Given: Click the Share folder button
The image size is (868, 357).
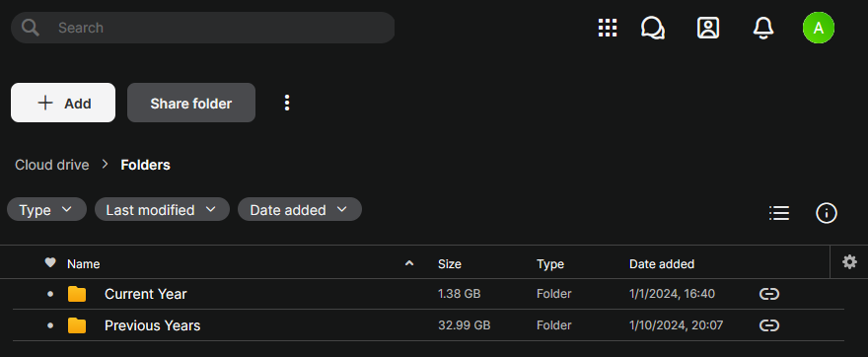Looking at the screenshot, I should tap(191, 103).
